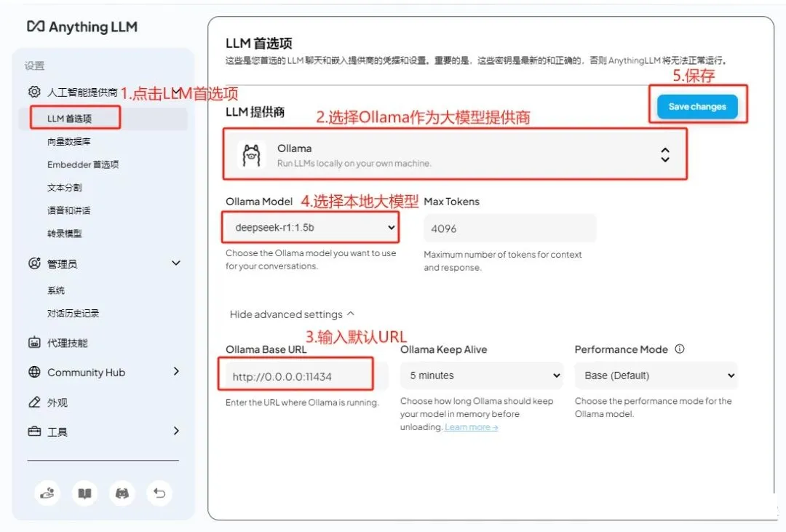This screenshot has width=786, height=532.
Task: Navigate to 转录模型 settings
Action: pyautogui.click(x=64, y=234)
